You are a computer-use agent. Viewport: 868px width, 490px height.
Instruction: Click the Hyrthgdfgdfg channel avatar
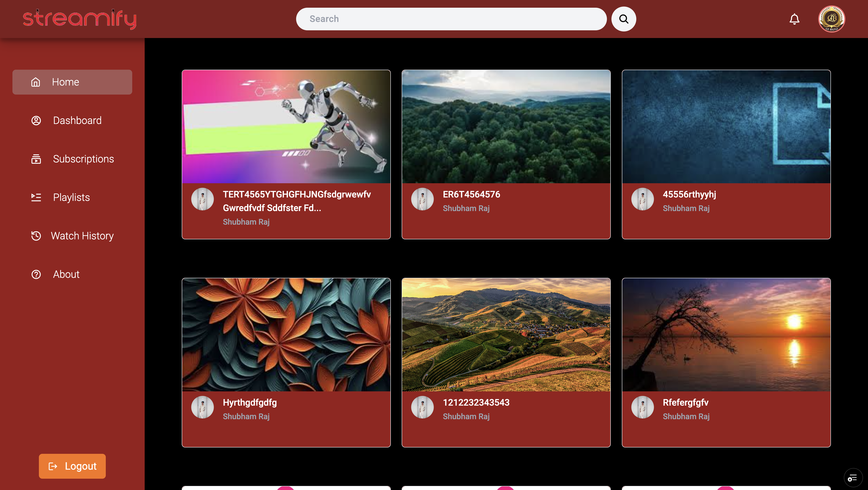click(x=202, y=407)
